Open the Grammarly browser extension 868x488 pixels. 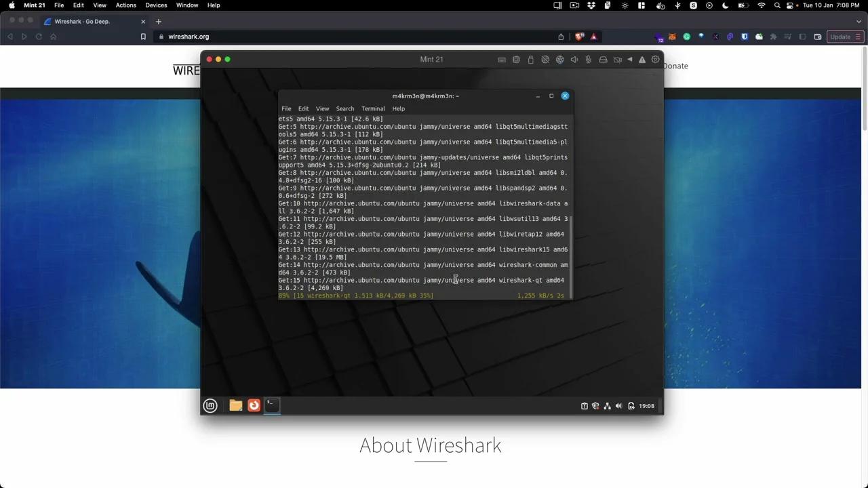686,37
